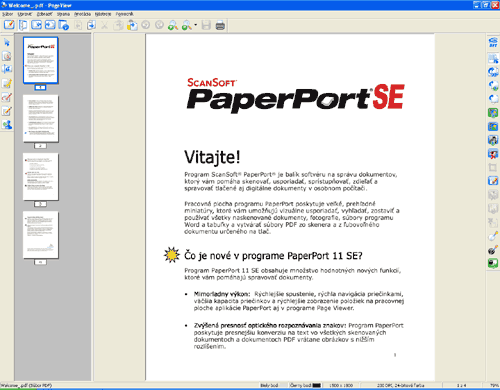This screenshot has width=500, height=390.
Task: Select the second page thumbnail
Action: 41,119
